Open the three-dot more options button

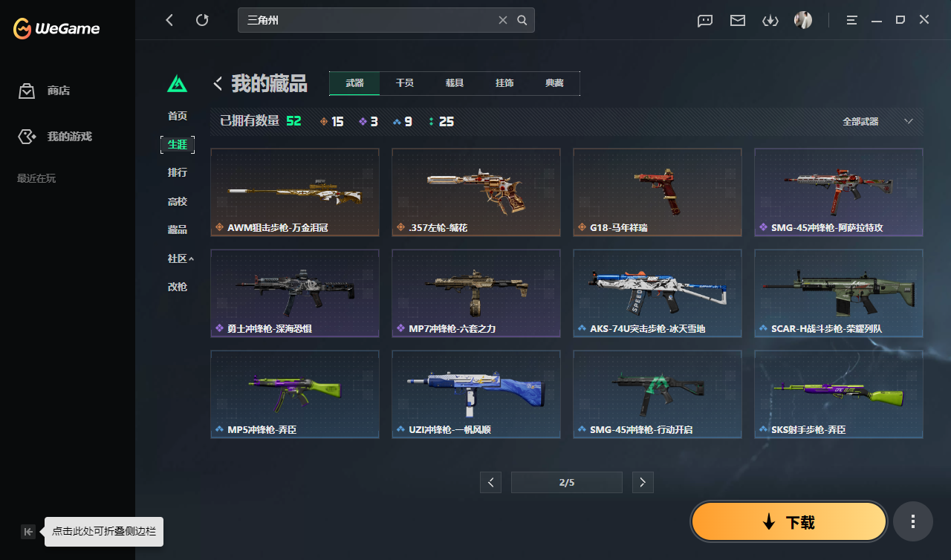tap(913, 521)
